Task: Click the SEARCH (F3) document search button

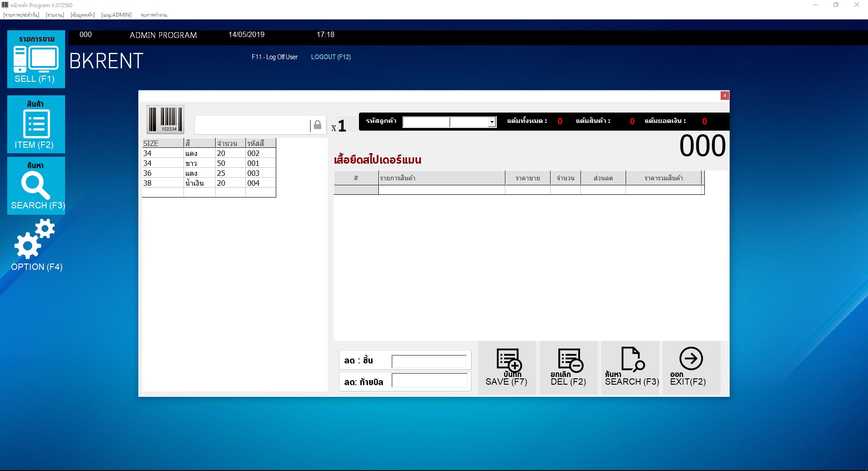Action: coord(631,367)
